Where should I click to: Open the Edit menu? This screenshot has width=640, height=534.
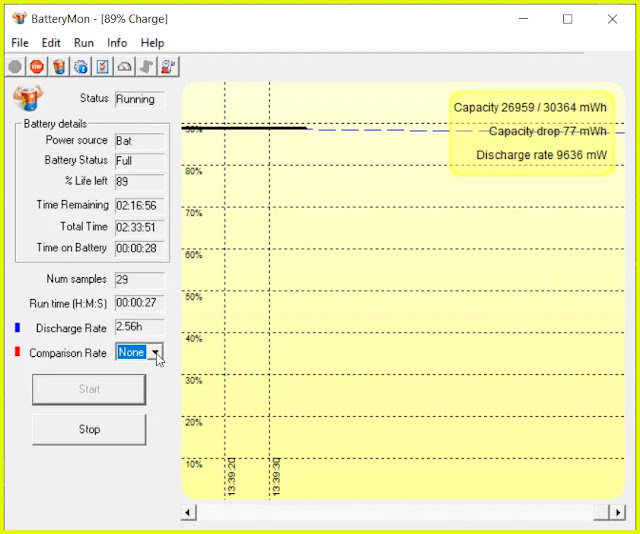[51, 43]
